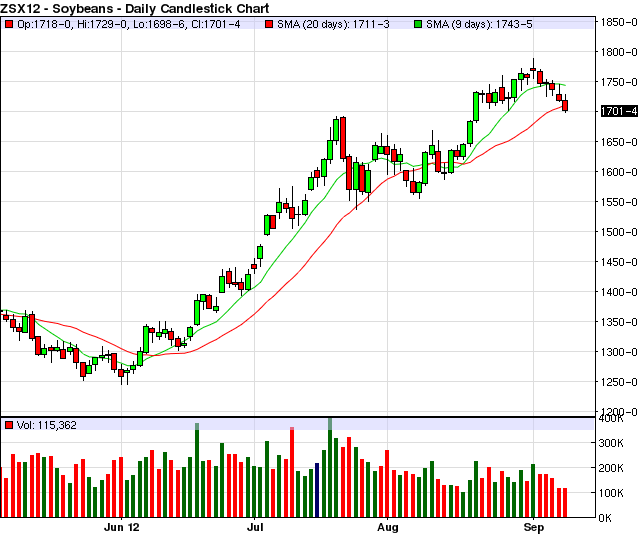Click the 1600-0 price axis label
This screenshot has height=536, width=640.
(x=619, y=172)
